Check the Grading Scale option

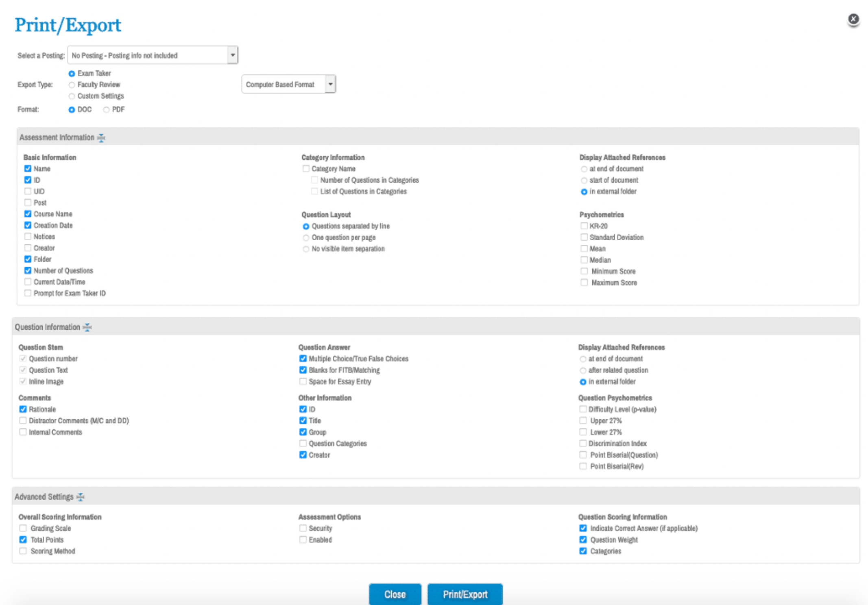point(23,528)
